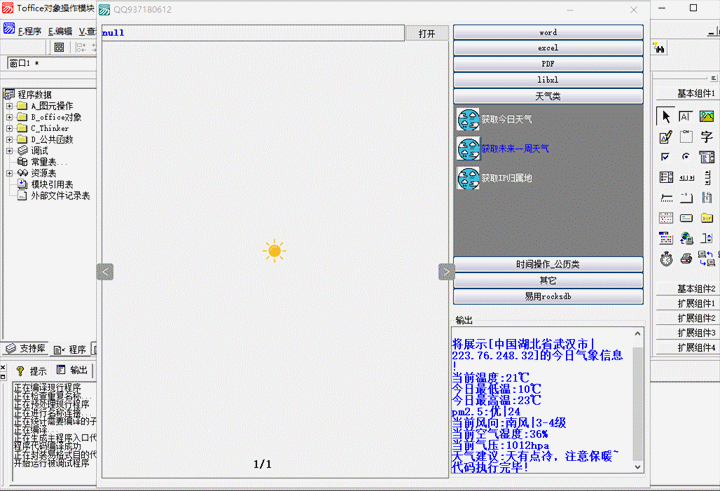Select the clock timer component icon
The height and width of the screenshot is (491, 720).
point(665,258)
